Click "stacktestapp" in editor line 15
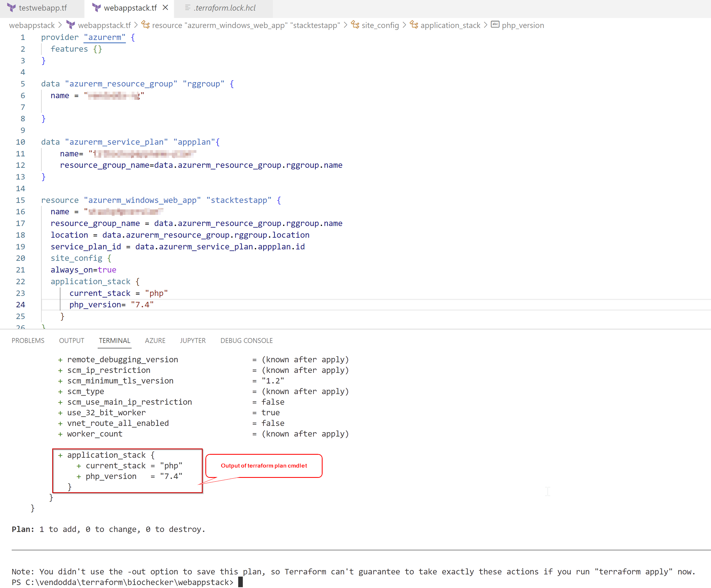This screenshot has width=711, height=588. click(239, 200)
